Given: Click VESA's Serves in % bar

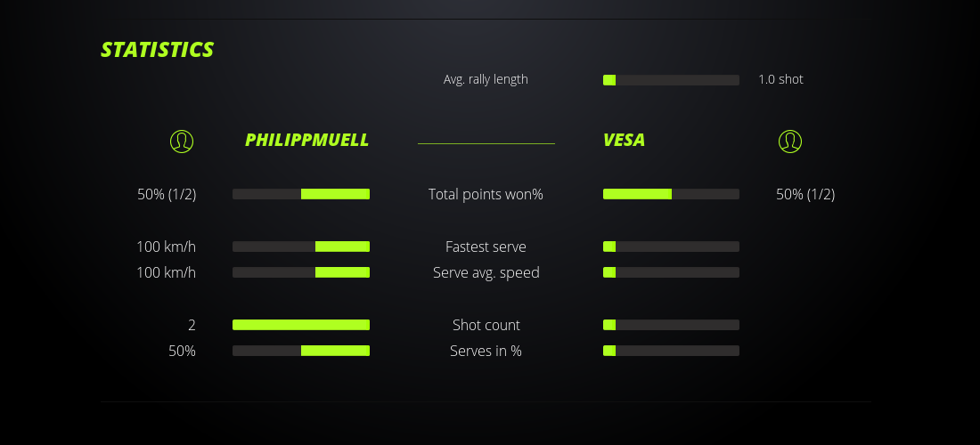Looking at the screenshot, I should point(671,351).
